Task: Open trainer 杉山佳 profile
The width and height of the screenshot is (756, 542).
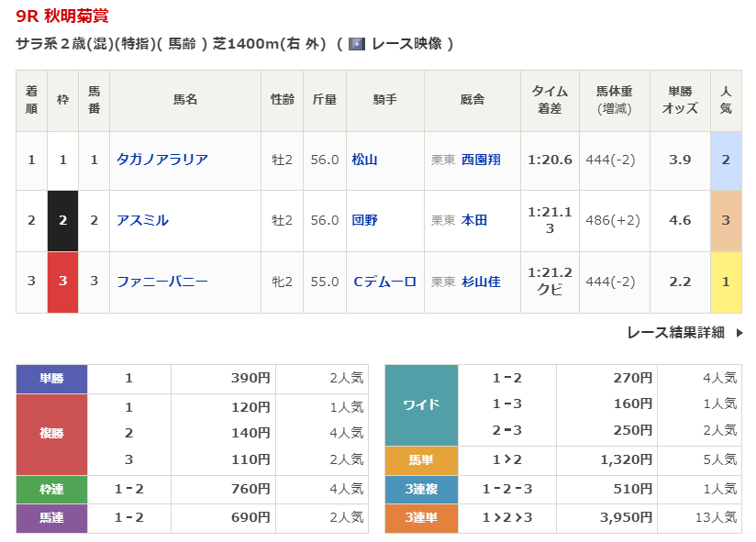Action: coord(481,282)
